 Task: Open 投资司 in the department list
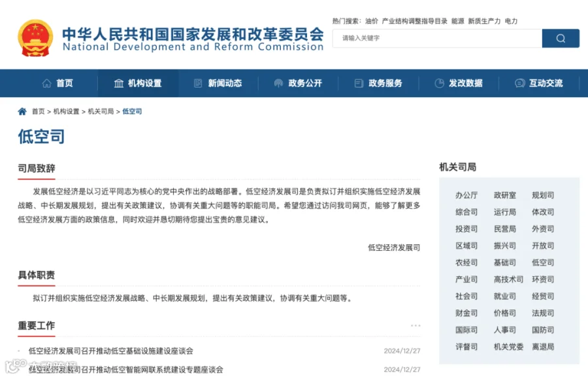[466, 229]
